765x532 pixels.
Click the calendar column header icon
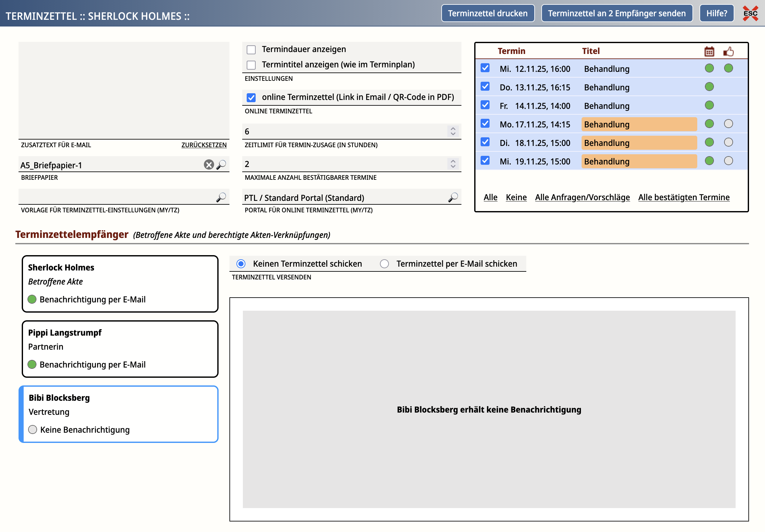(x=709, y=51)
